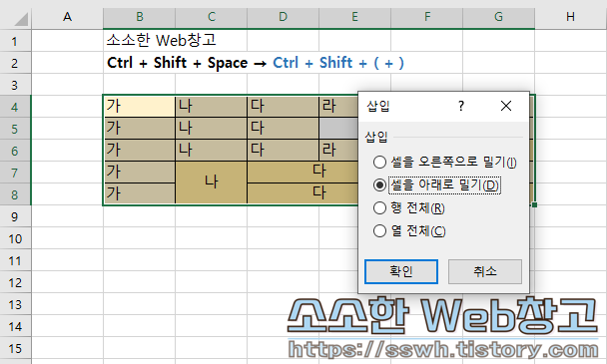This screenshot has height=364, width=607.
Task: Select row 3 header
Action: (x=15, y=85)
